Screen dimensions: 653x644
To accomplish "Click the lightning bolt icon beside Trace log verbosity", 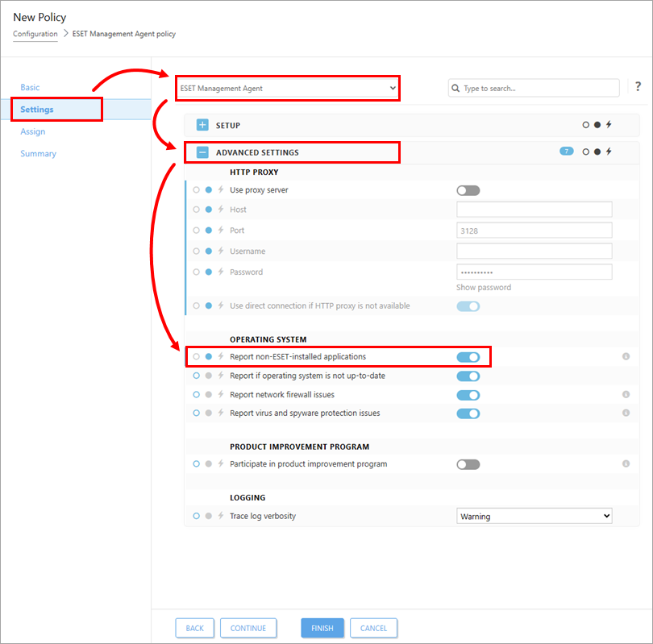I will tap(221, 515).
